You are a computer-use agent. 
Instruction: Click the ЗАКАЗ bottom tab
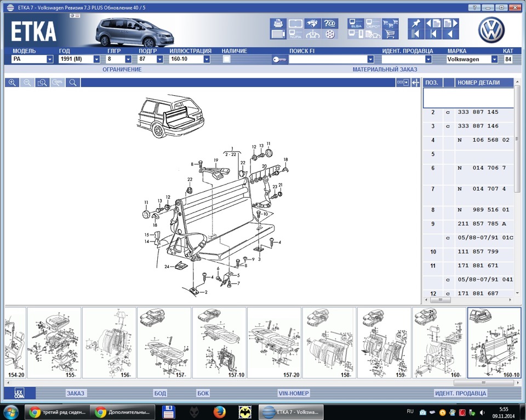[76, 393]
